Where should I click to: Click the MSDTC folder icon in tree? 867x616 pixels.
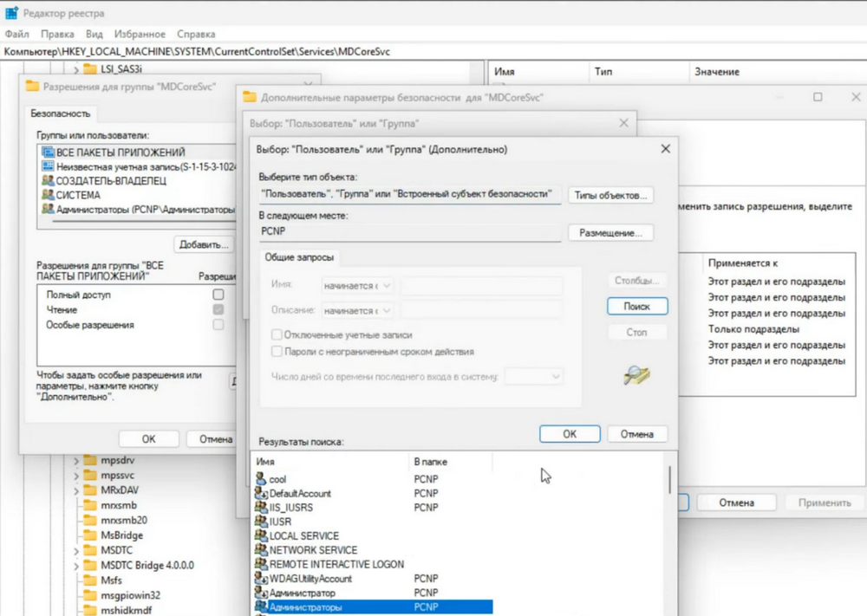click(x=89, y=550)
